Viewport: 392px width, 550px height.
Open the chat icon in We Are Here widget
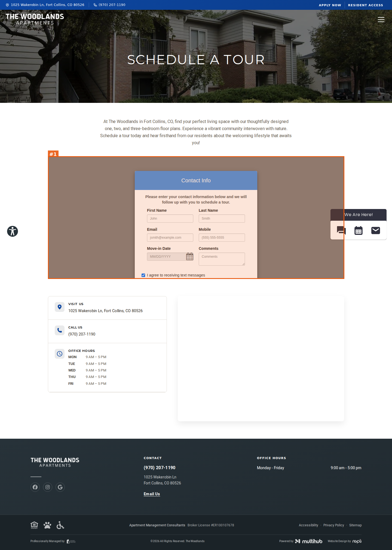[341, 231]
